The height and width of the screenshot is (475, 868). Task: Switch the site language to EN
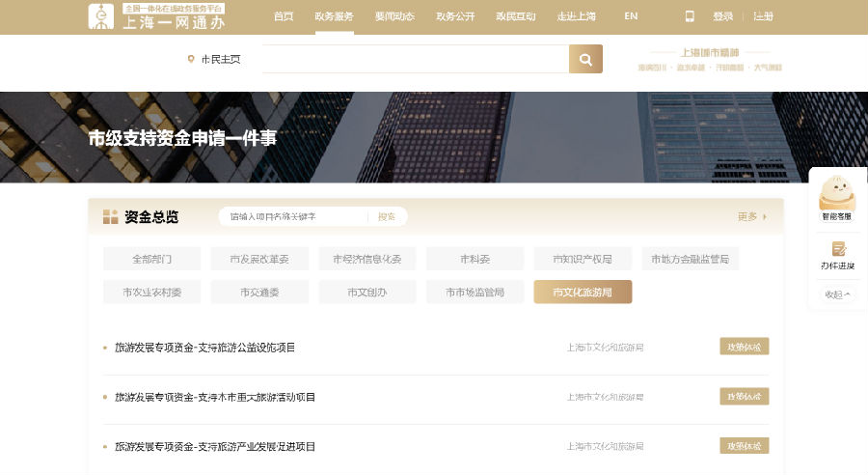point(631,16)
